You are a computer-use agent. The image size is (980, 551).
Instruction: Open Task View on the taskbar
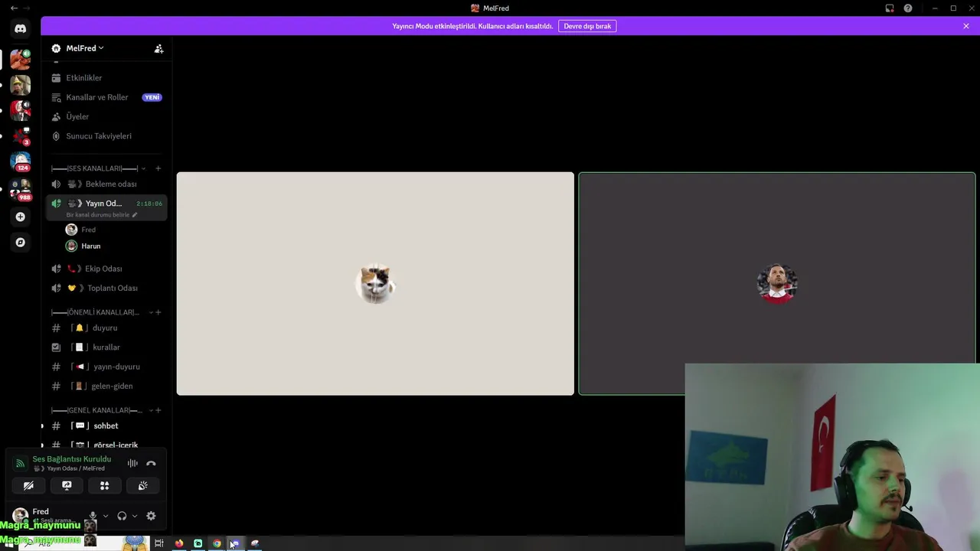159,543
